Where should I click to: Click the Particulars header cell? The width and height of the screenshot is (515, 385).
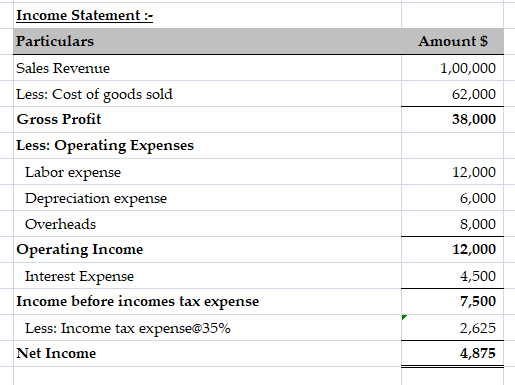coord(207,41)
